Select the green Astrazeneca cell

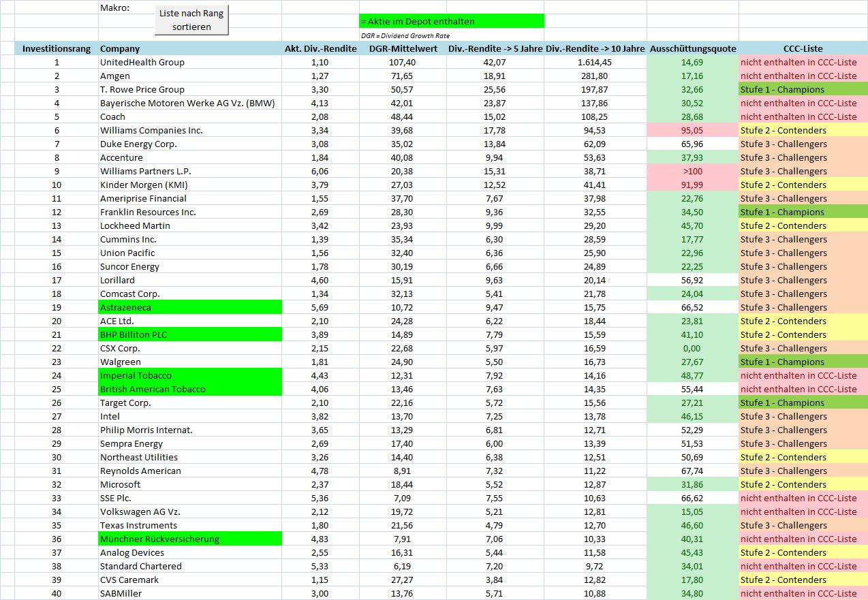click(190, 307)
